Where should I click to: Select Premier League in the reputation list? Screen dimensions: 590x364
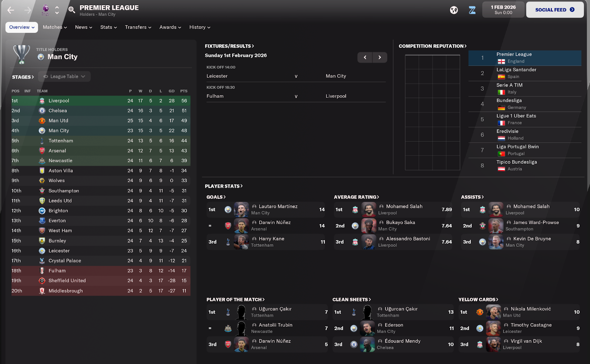525,58
